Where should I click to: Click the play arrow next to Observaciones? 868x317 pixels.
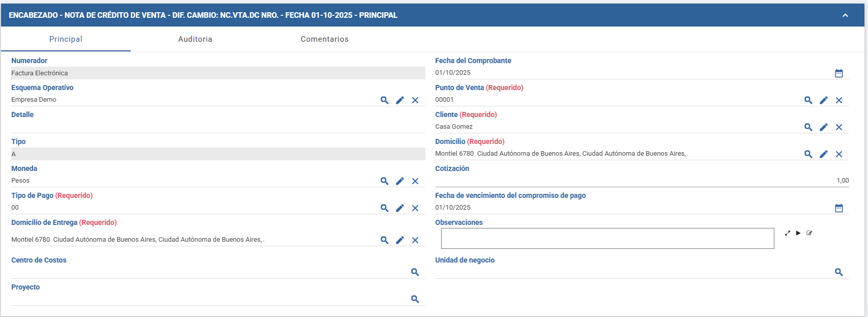point(798,233)
